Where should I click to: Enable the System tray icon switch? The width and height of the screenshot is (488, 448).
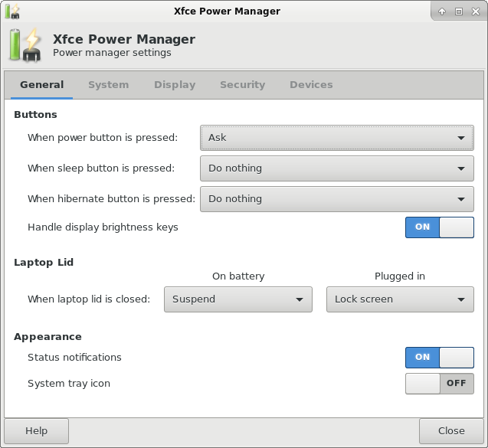439,384
